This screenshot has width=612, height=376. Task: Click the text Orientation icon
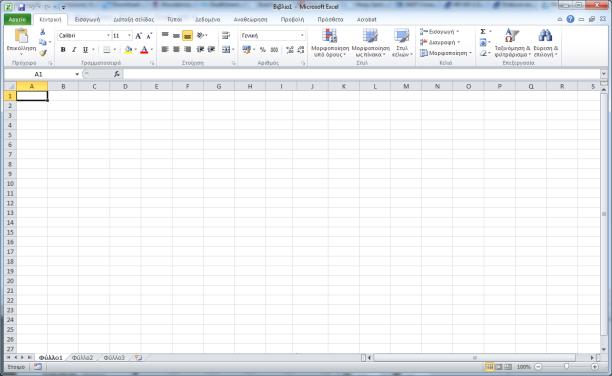point(200,35)
